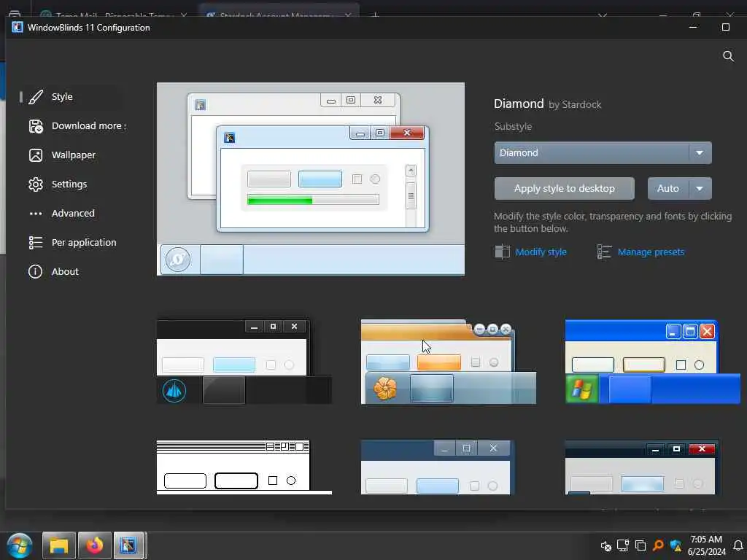The image size is (747, 560).
Task: Click the Wallpaper picture icon
Action: 36,155
